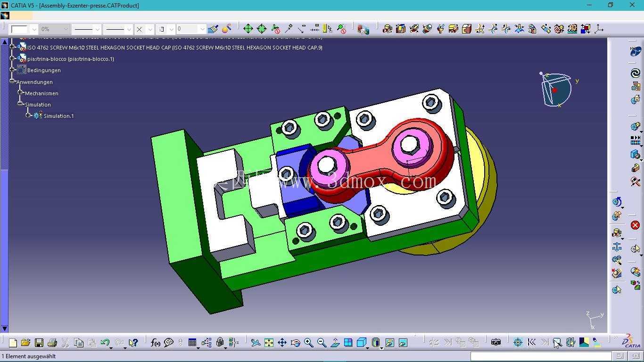Open the rendering style dropdown
The height and width of the screenshot is (362, 644).
pyautogui.click(x=171, y=29)
